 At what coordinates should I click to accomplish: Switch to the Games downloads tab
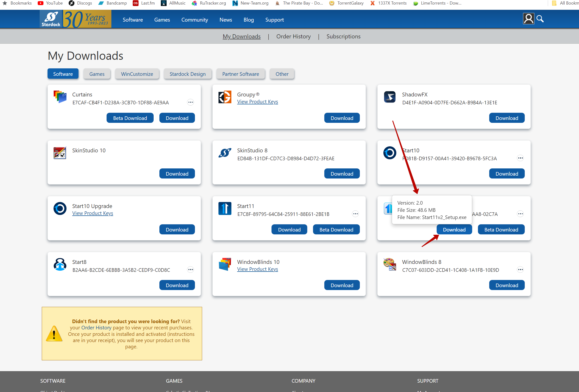[97, 74]
